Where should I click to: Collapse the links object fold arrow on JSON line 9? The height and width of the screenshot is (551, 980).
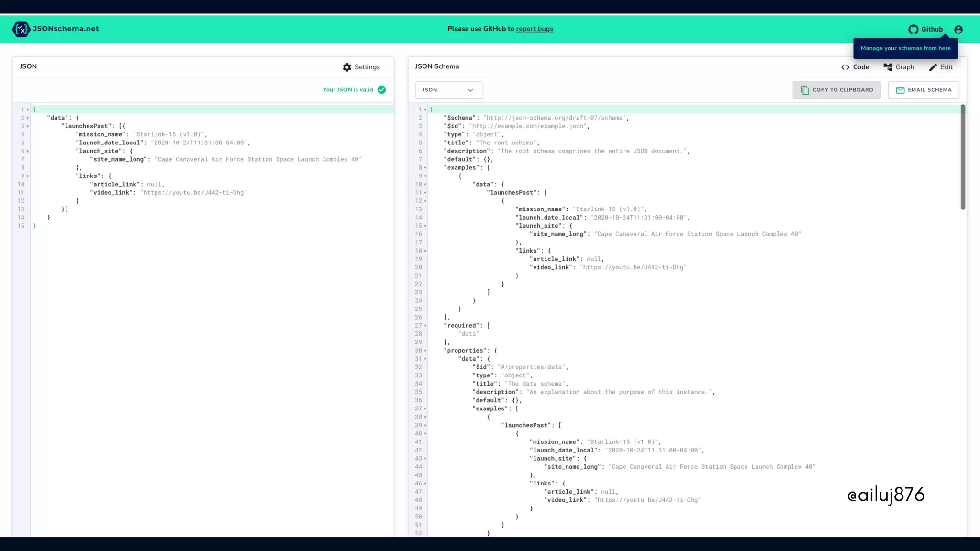(28, 176)
